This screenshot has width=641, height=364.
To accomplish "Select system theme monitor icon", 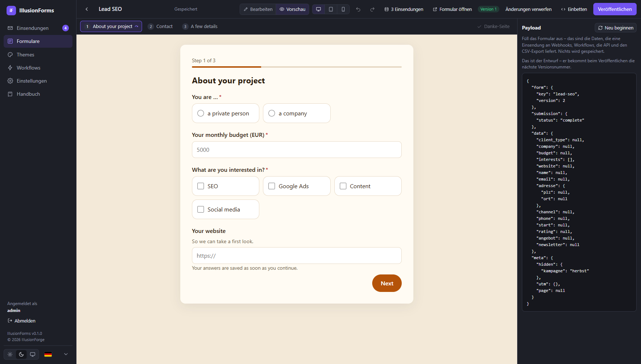I will (x=32, y=354).
